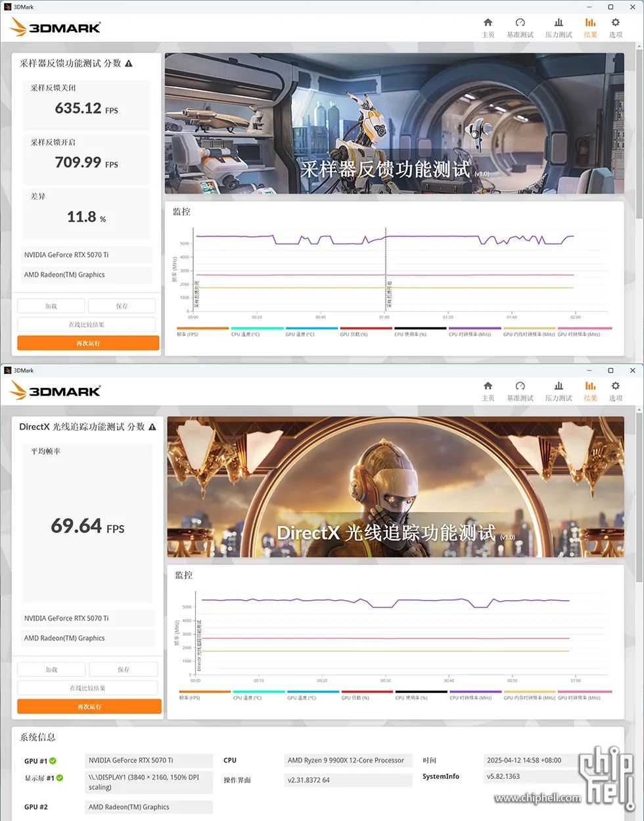
Task: Open the benchmarks (基准测试) gauge icon in top window
Action: (x=520, y=22)
